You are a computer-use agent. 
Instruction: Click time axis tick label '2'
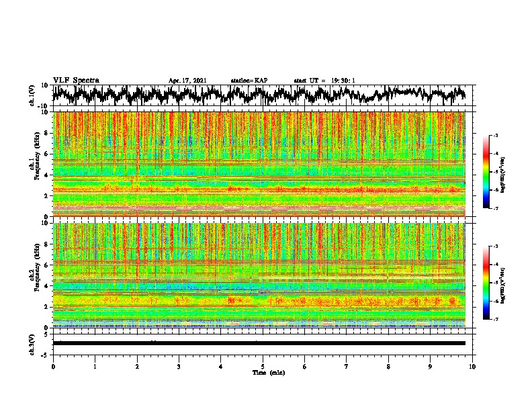pyautogui.click(x=137, y=367)
